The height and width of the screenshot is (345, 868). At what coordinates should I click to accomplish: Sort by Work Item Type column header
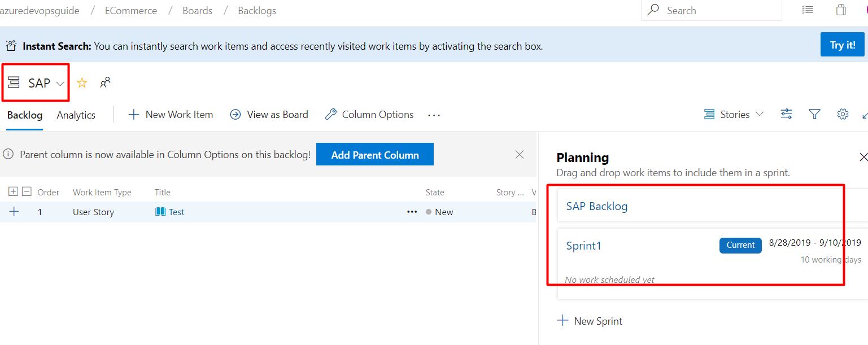coord(102,193)
